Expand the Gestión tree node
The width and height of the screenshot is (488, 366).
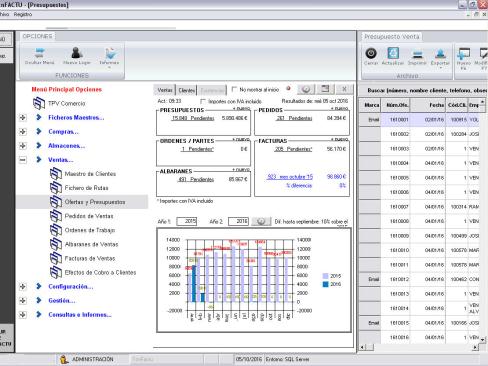tap(23, 300)
